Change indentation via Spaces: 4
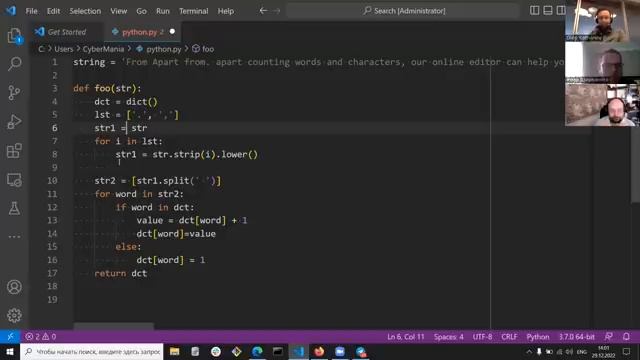This screenshot has height=360, width=640. 448,337
